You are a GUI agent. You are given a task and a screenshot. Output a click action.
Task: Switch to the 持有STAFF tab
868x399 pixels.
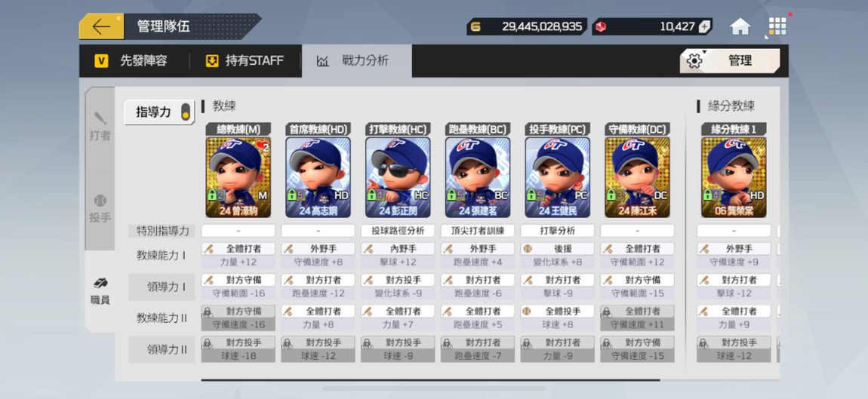click(x=244, y=61)
